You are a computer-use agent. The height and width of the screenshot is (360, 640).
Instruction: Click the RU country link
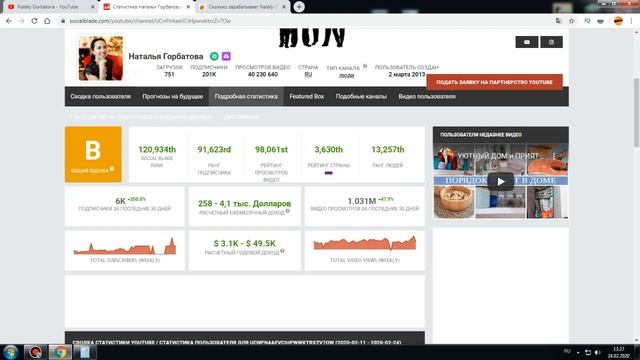308,75
